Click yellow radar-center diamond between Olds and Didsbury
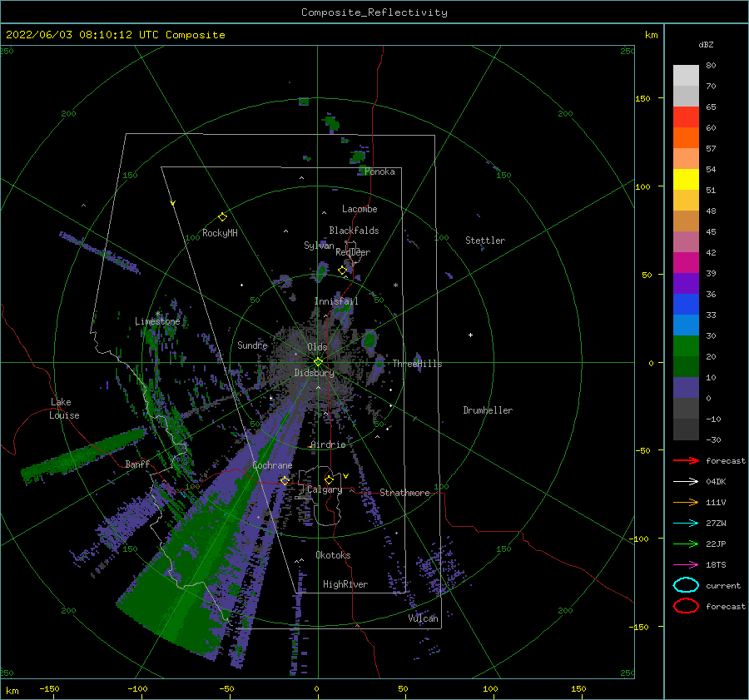Viewport: 749px width, 700px height. (x=318, y=362)
